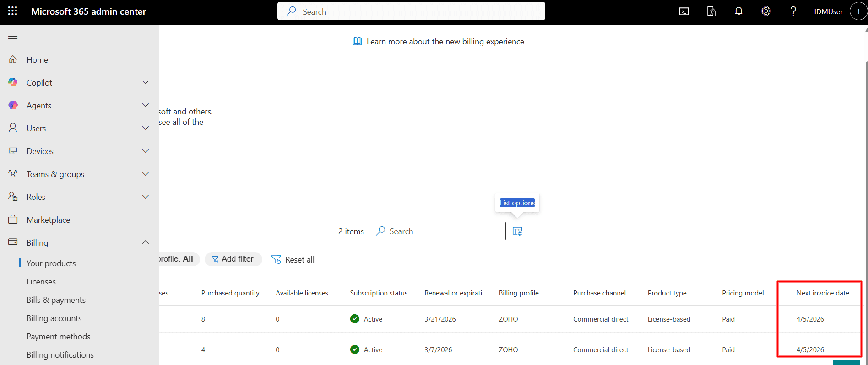Open Billing notifications page
This screenshot has height=365, width=868.
coord(60,354)
